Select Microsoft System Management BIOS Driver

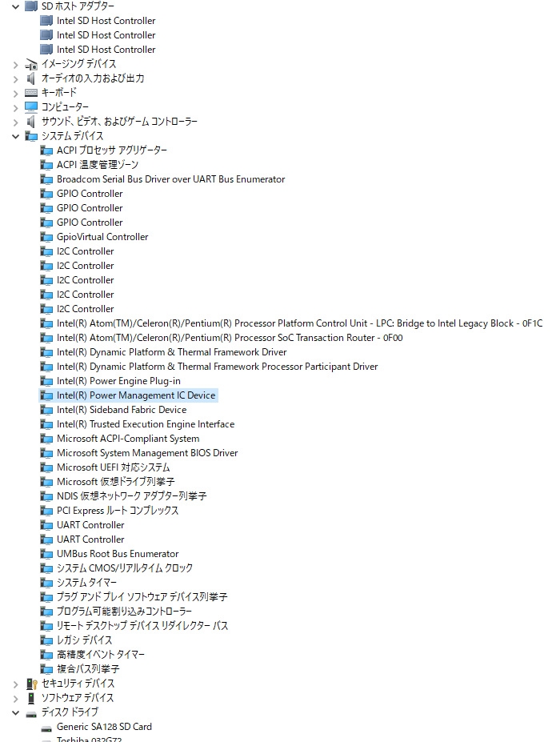click(x=147, y=453)
